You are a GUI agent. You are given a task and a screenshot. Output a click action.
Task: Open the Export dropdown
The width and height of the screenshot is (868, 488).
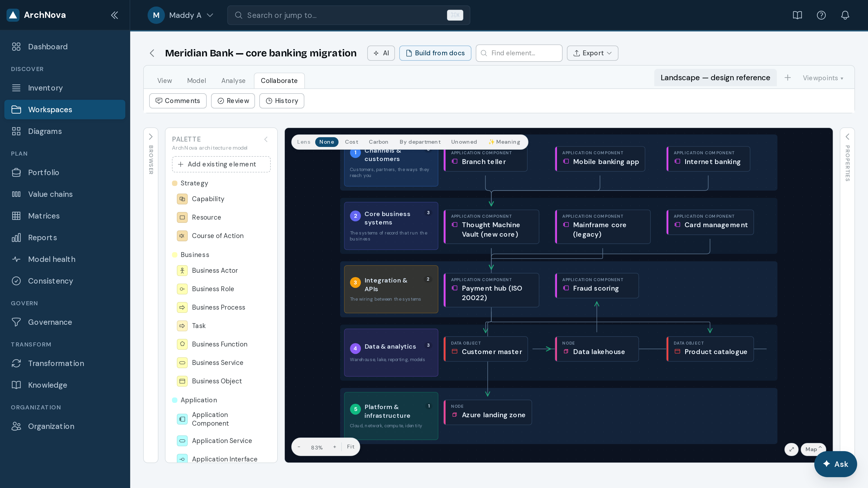(x=592, y=53)
